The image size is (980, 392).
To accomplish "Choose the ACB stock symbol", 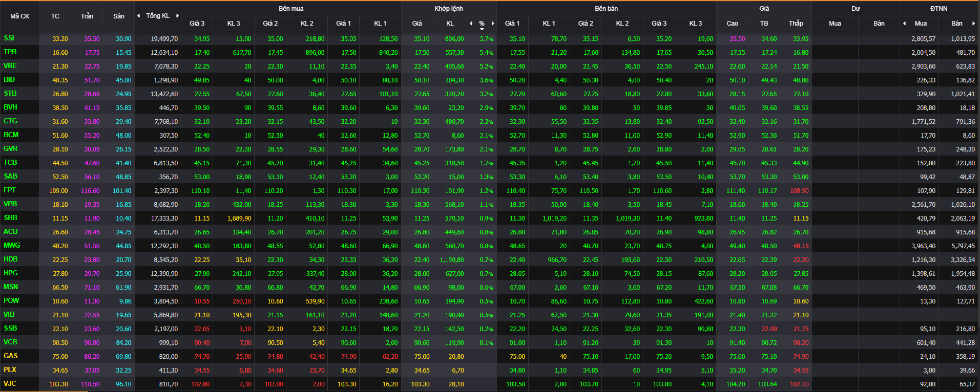I will (x=10, y=232).
